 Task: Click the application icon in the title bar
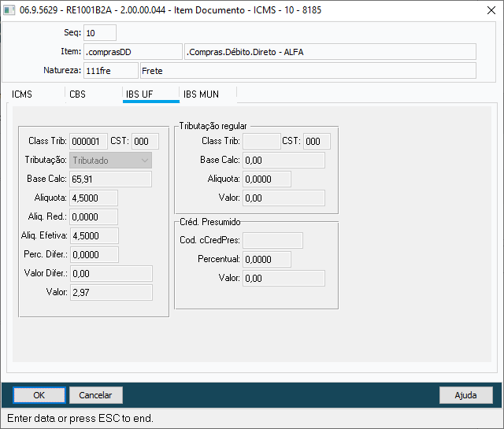click(x=9, y=10)
